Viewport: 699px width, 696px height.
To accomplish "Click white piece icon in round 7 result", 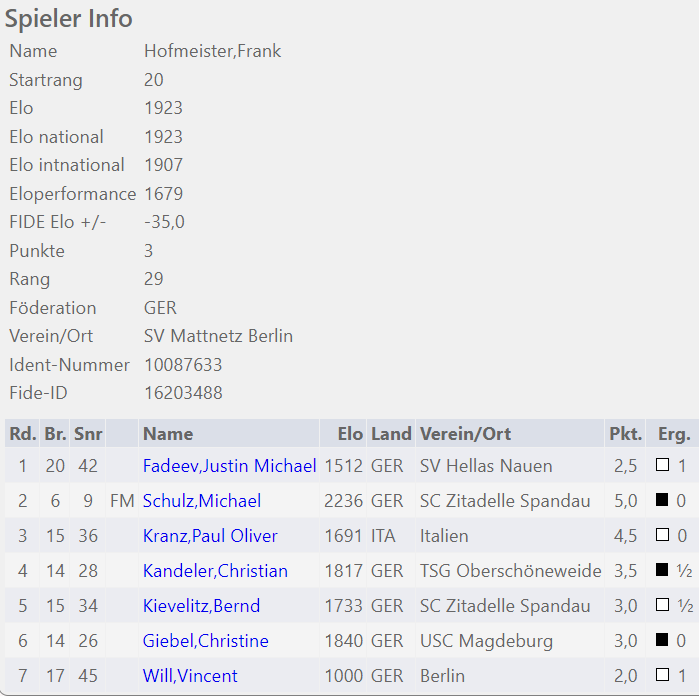I will 662,675.
